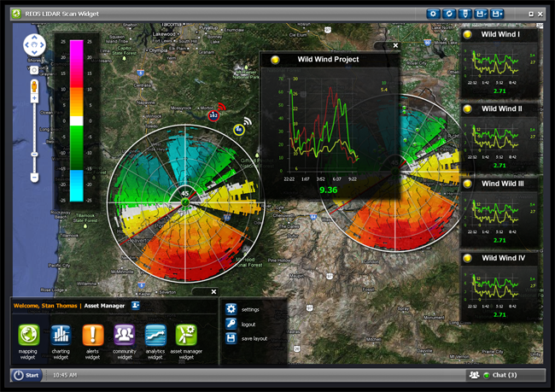Choose save layout in the user menu

(254, 338)
